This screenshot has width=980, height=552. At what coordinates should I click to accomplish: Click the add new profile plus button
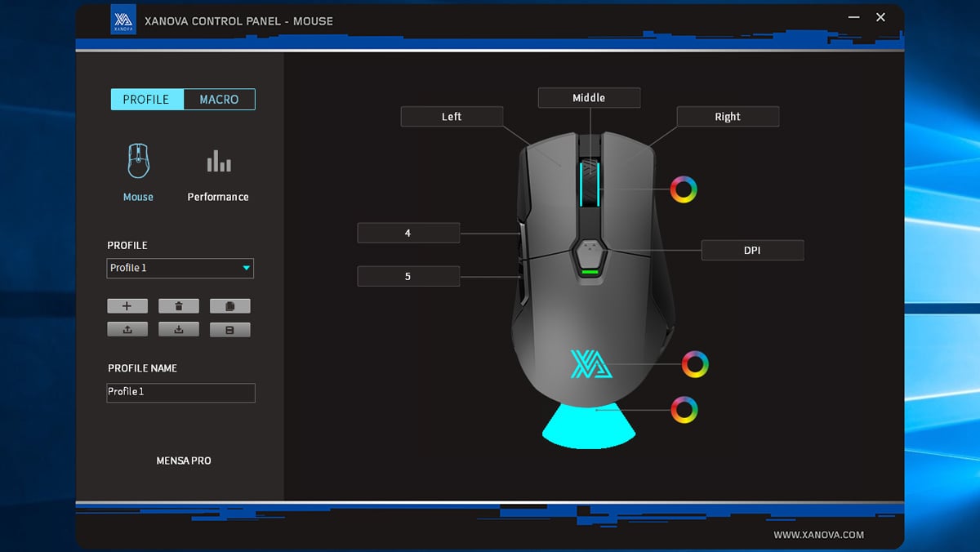pos(127,306)
